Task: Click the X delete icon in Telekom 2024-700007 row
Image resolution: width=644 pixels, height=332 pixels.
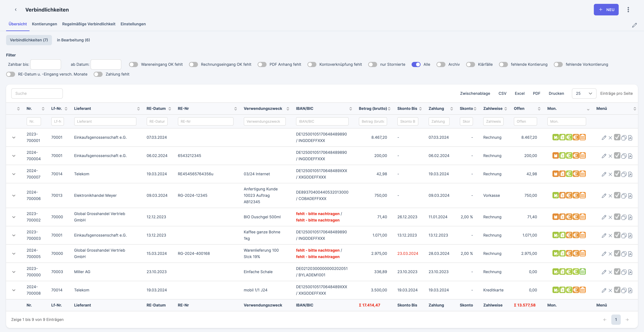Action: [x=610, y=174]
